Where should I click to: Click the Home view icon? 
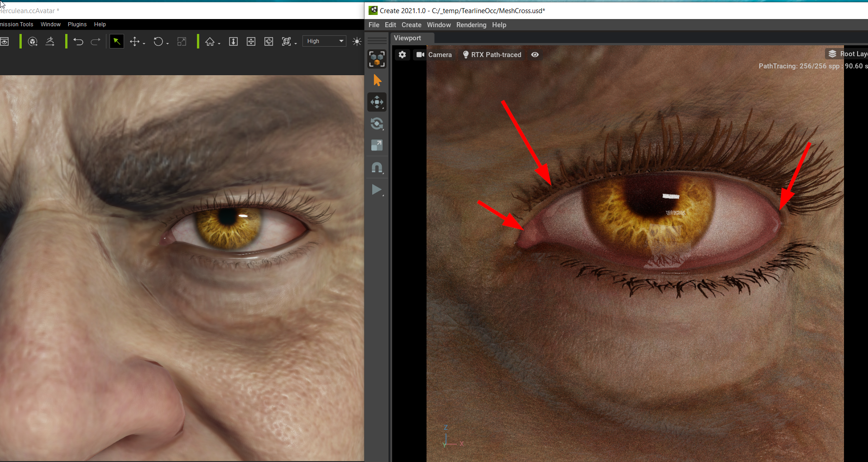[x=210, y=42]
